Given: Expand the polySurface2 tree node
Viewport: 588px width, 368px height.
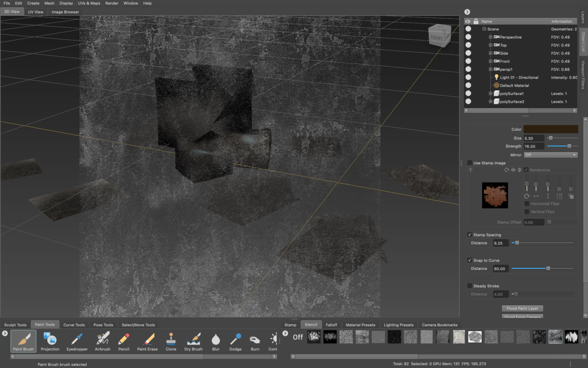Looking at the screenshot, I should click(491, 102).
